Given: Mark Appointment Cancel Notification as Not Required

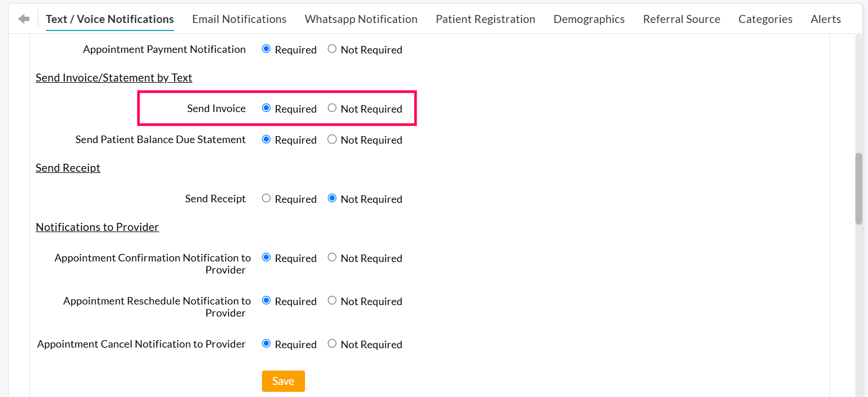Looking at the screenshot, I should pos(332,344).
